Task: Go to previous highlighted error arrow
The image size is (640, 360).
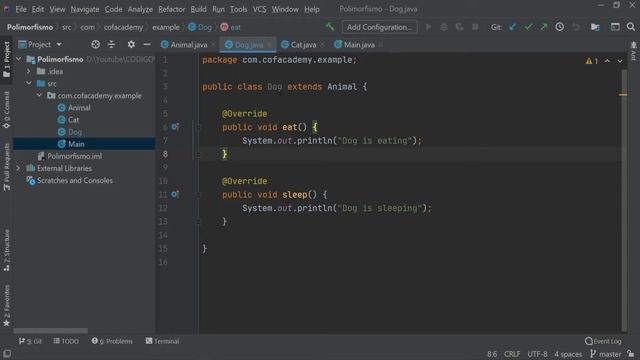Action: [x=607, y=61]
